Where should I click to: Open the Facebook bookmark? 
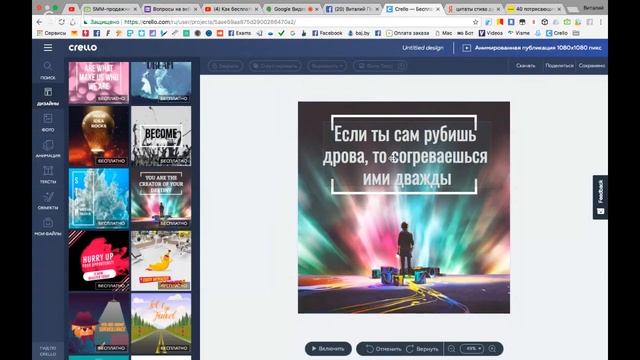[x=327, y=33]
